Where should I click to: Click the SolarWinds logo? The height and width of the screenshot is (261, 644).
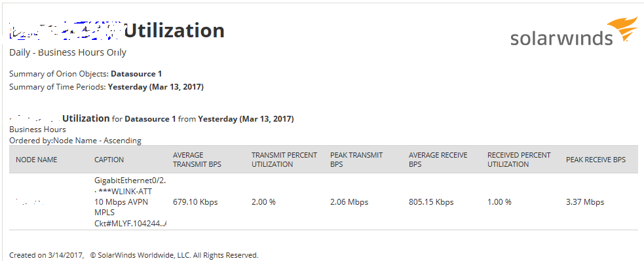(574, 33)
